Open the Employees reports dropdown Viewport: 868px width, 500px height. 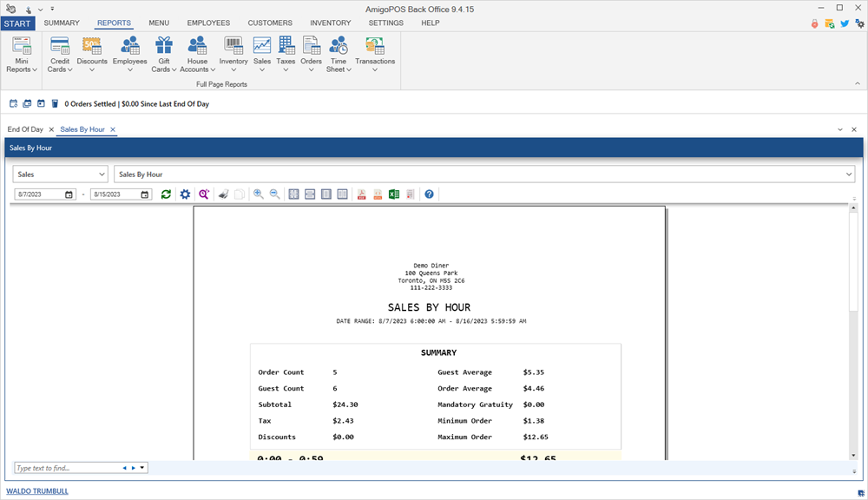130,55
